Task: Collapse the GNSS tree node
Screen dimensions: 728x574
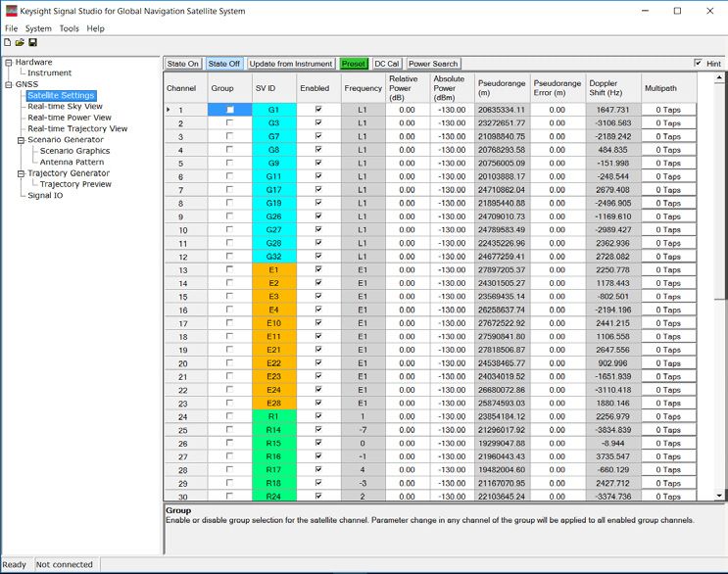Action: (9, 84)
